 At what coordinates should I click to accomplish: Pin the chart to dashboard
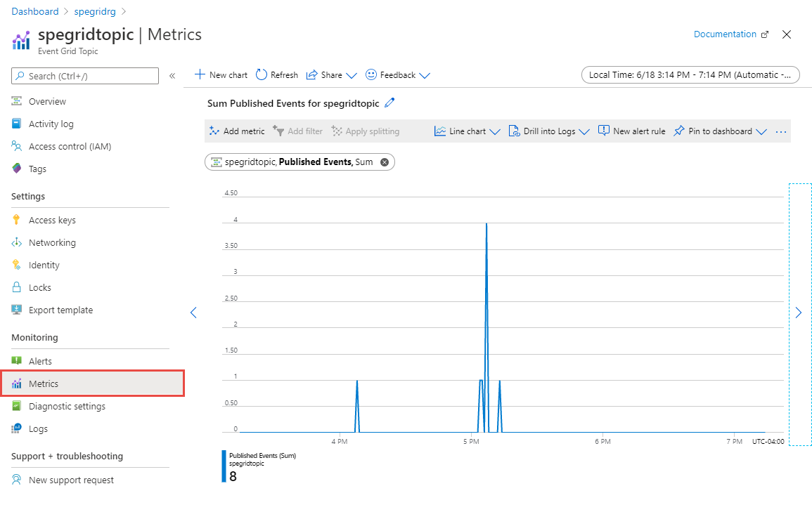pyautogui.click(x=714, y=131)
